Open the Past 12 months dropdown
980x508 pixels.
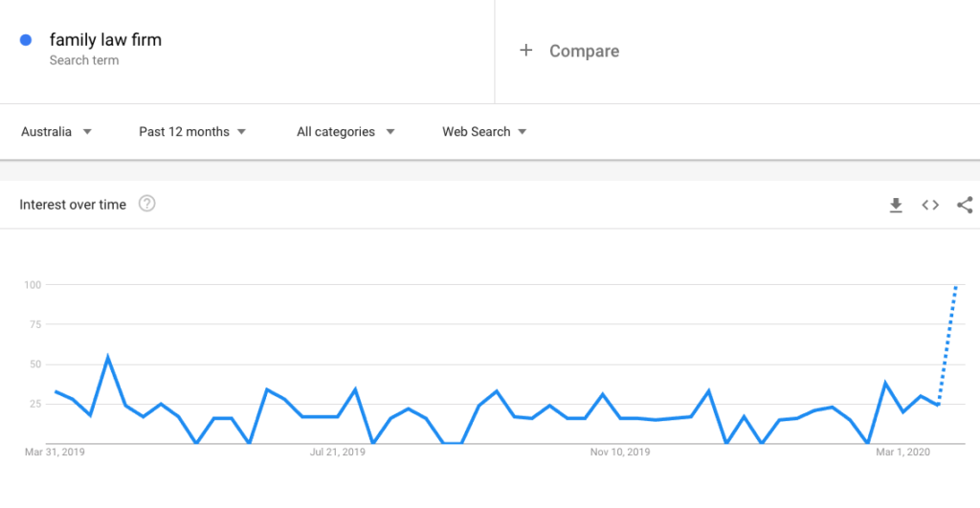click(x=192, y=132)
